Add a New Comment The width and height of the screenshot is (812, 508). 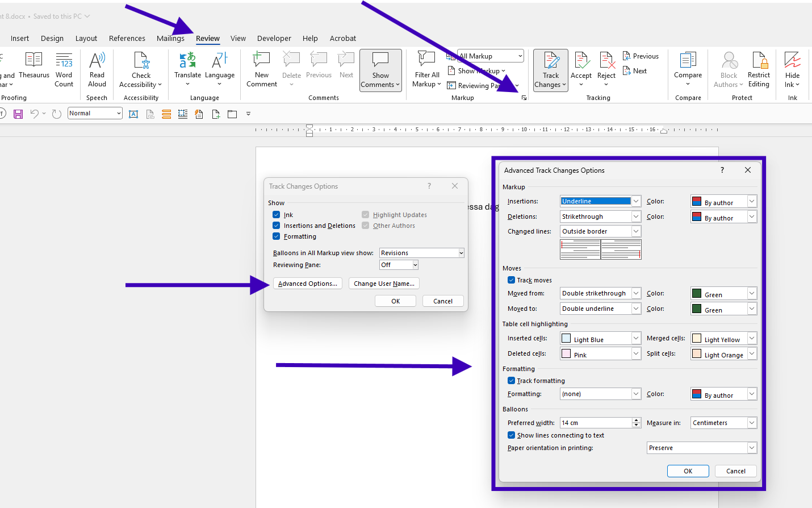(x=262, y=69)
